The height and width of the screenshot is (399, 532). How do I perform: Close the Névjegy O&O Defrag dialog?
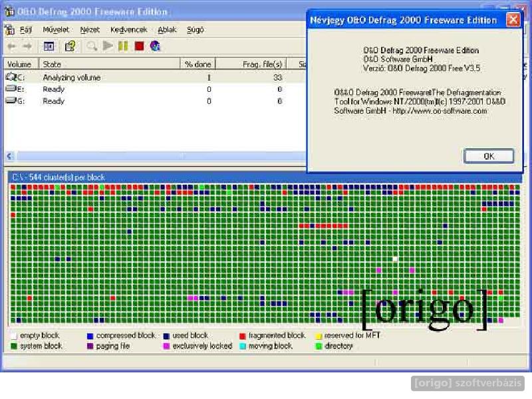(x=513, y=20)
